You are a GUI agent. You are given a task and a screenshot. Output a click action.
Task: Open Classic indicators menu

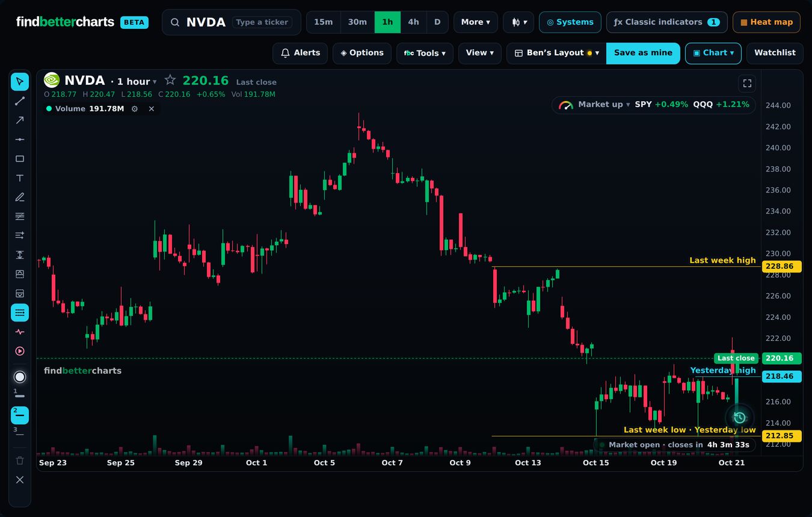pyautogui.click(x=667, y=22)
